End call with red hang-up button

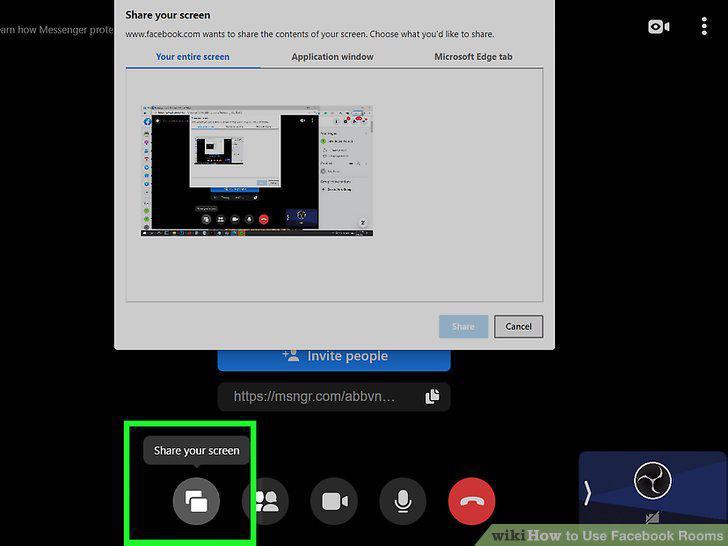pyautogui.click(x=472, y=501)
